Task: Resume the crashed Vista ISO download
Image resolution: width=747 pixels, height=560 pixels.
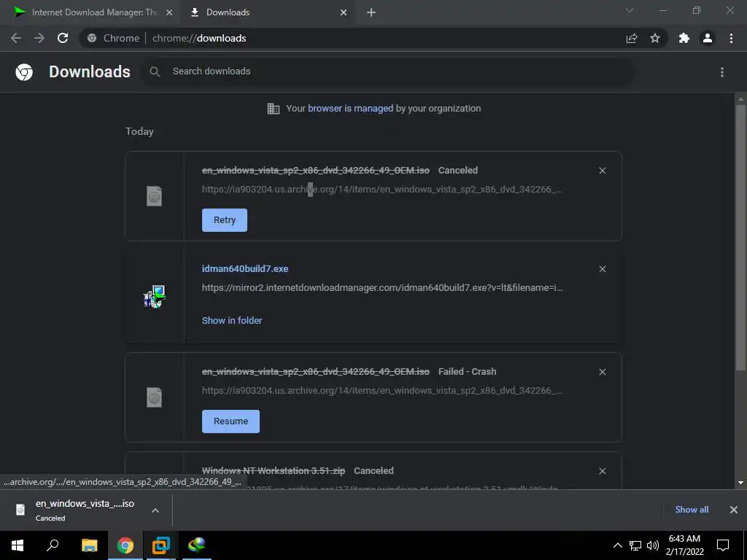Action: click(231, 421)
